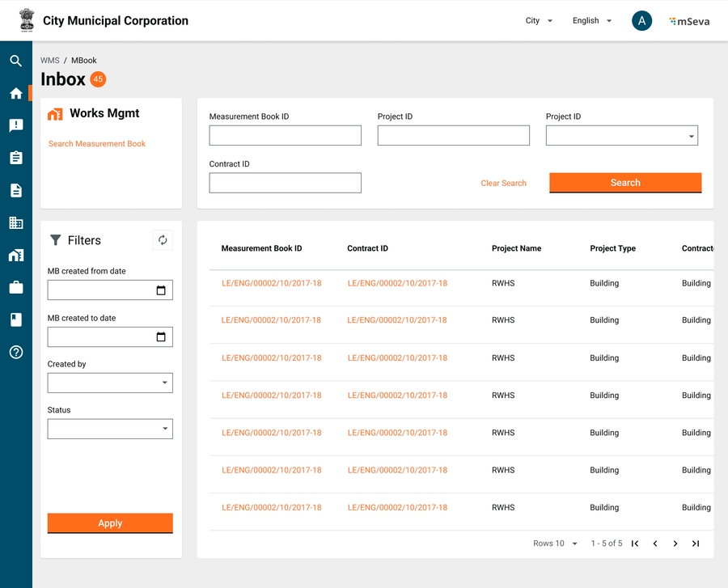
Task: Click the search icon in sidebar
Action: pyautogui.click(x=15, y=61)
